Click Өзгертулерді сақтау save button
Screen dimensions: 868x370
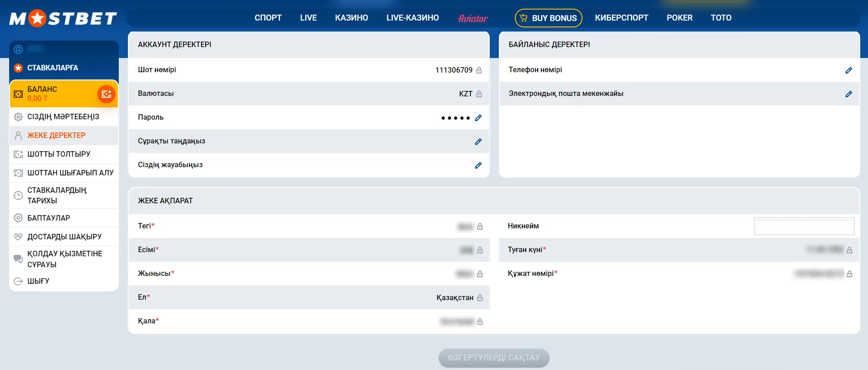click(x=494, y=358)
